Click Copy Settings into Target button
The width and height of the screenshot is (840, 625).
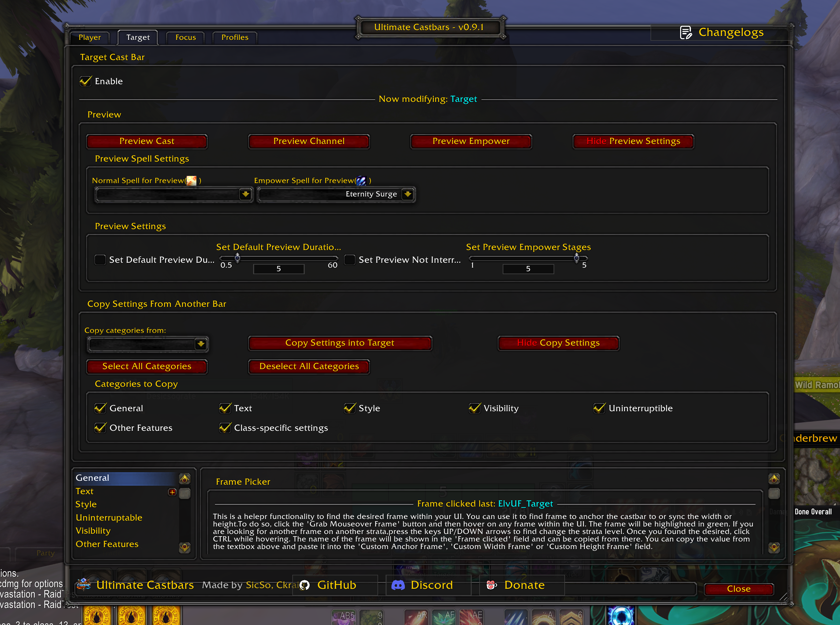click(x=340, y=343)
